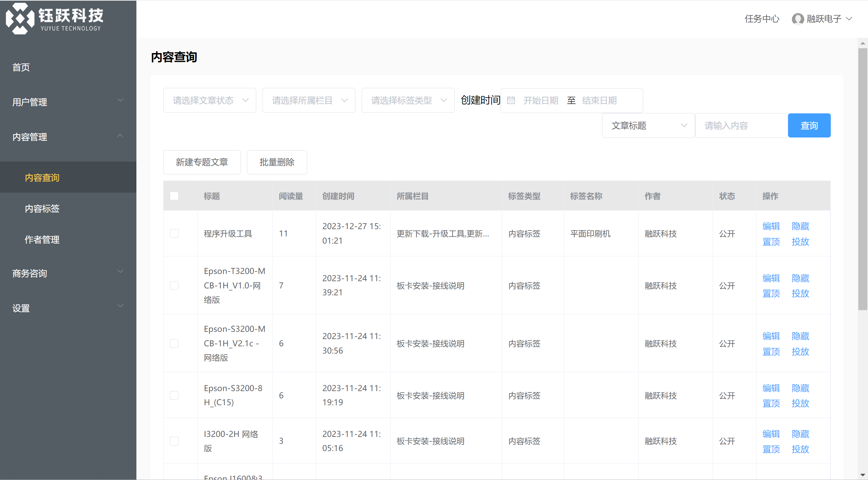
Task: Click 编辑 for Epson-S3200-8H_(C15) row
Action: [771, 388]
